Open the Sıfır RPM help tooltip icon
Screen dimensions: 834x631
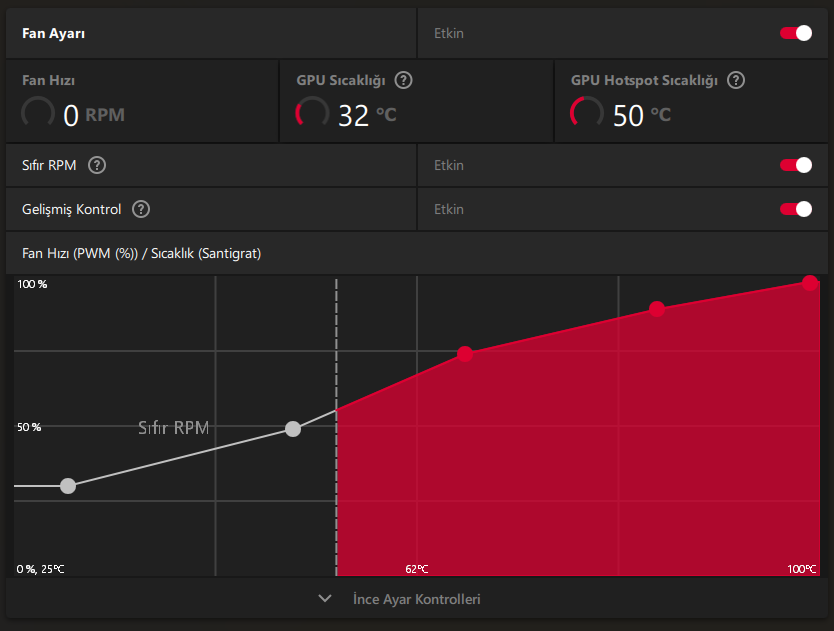tap(97, 165)
